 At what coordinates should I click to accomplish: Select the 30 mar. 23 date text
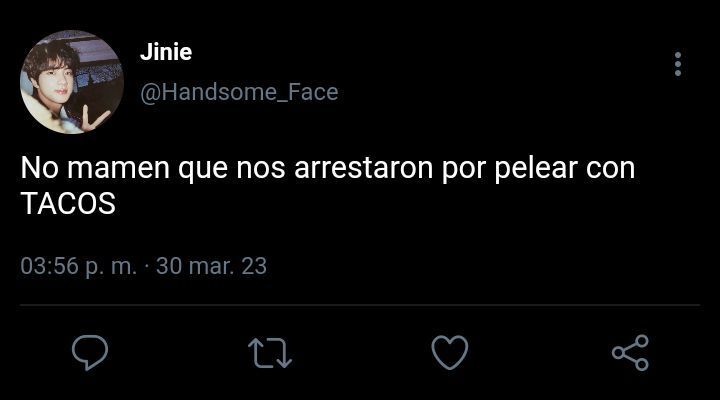click(x=211, y=266)
